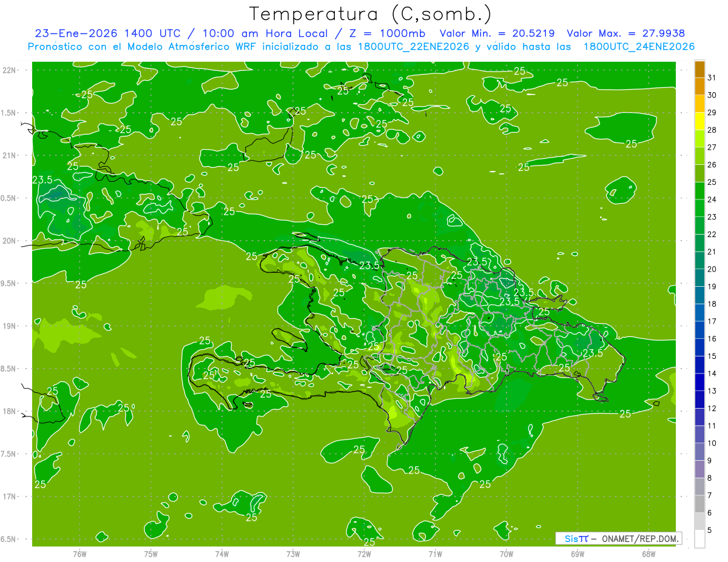Click the "31" color bar label
Viewport: 728px width, 562px height.
pyautogui.click(x=712, y=78)
